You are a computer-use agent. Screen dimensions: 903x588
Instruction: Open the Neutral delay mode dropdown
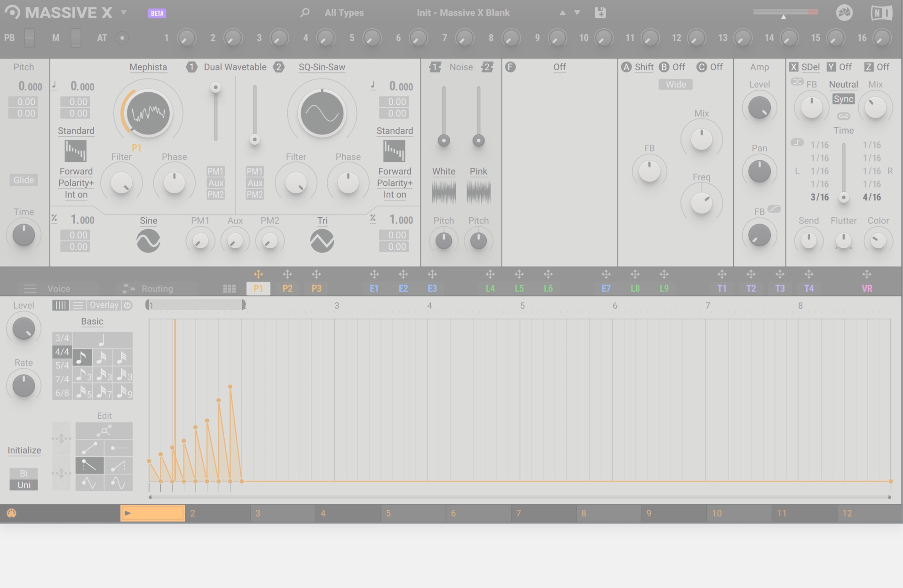point(843,84)
